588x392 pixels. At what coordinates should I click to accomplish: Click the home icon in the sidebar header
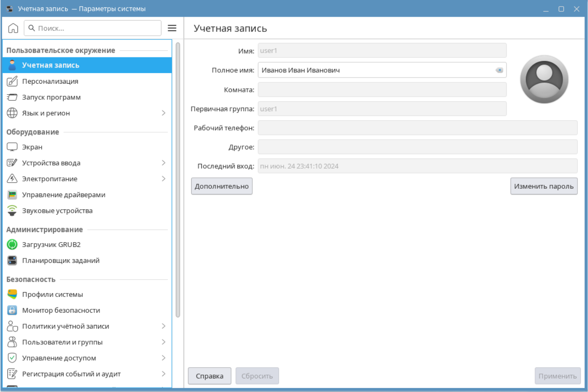click(13, 28)
